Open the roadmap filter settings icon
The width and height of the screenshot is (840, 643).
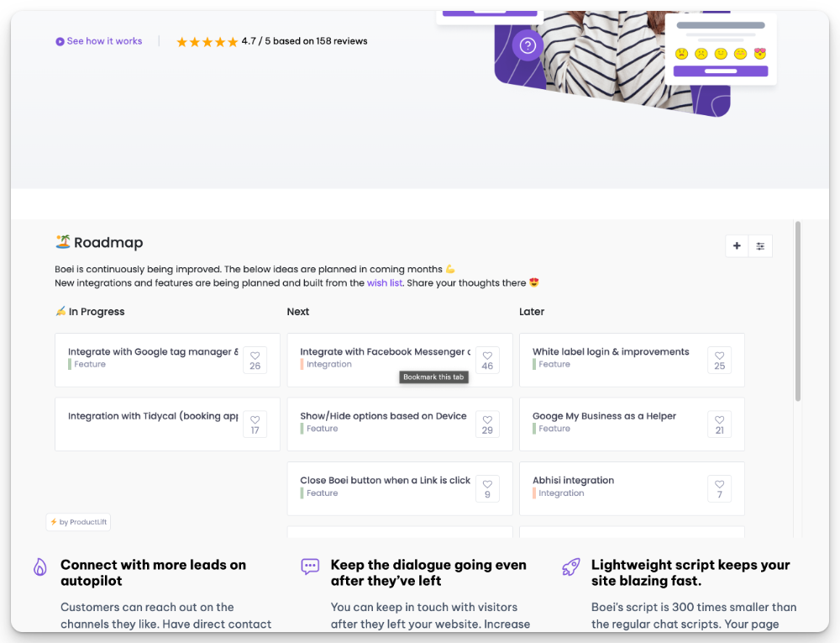[760, 246]
